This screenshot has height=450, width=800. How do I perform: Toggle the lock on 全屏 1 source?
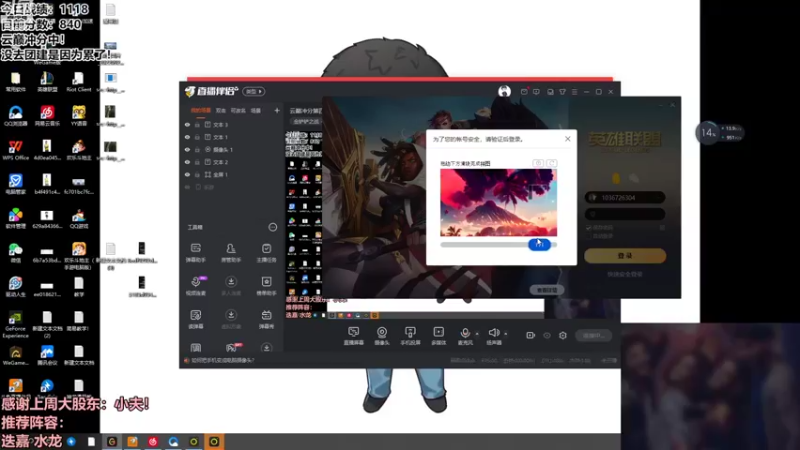click(x=197, y=174)
